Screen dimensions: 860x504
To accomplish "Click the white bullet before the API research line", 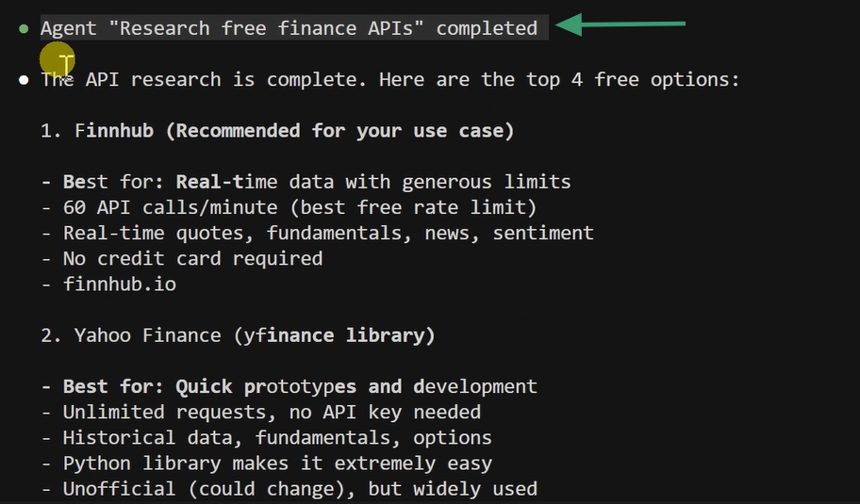I will click(x=24, y=80).
